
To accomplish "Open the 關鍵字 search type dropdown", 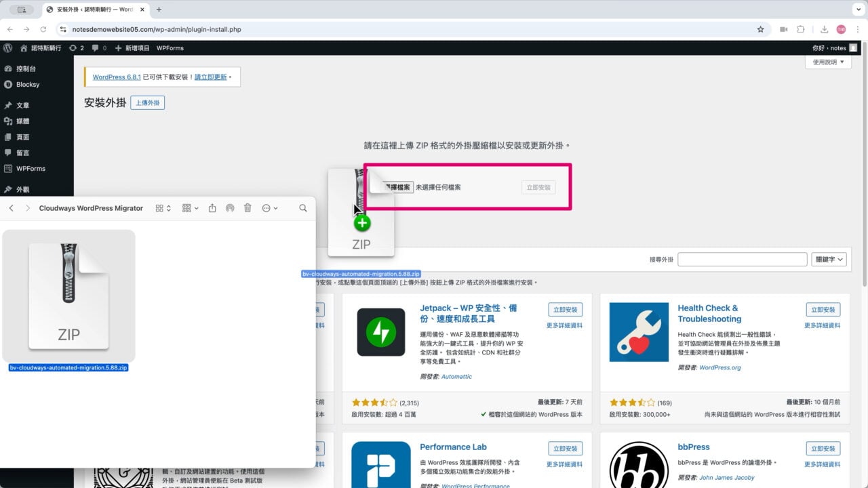I will tap(829, 260).
